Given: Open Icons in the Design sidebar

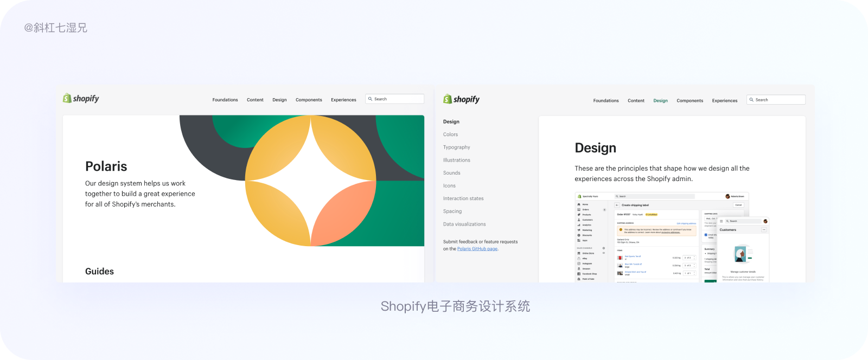Looking at the screenshot, I should pyautogui.click(x=449, y=186).
